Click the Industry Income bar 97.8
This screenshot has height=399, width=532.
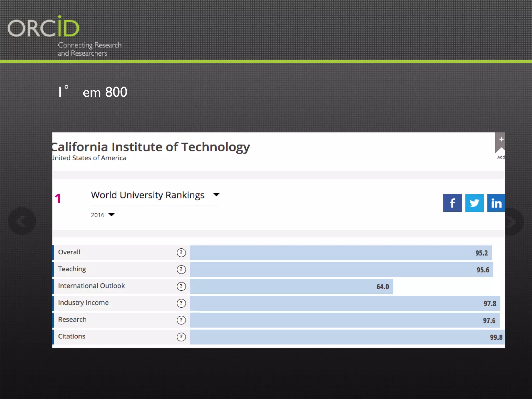coord(345,303)
